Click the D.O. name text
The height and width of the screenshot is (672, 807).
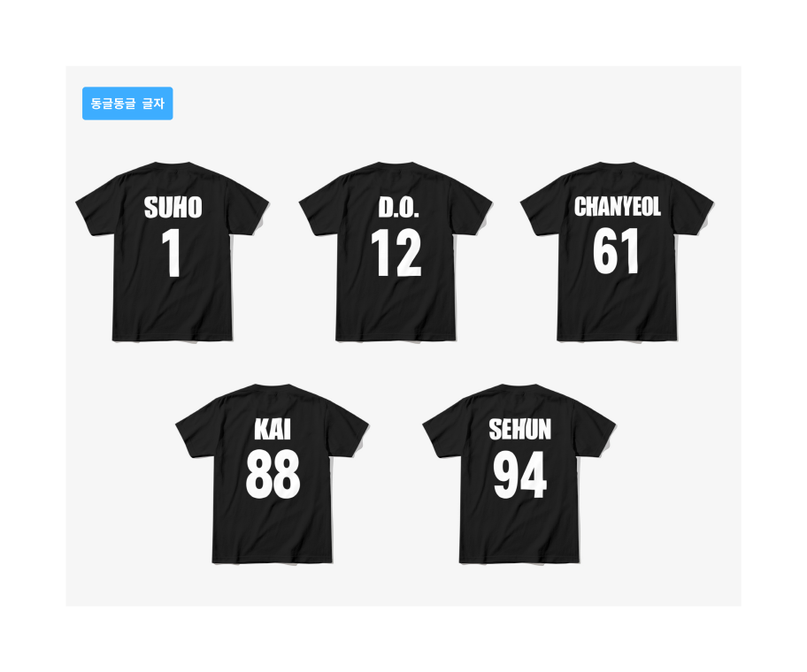pyautogui.click(x=399, y=208)
